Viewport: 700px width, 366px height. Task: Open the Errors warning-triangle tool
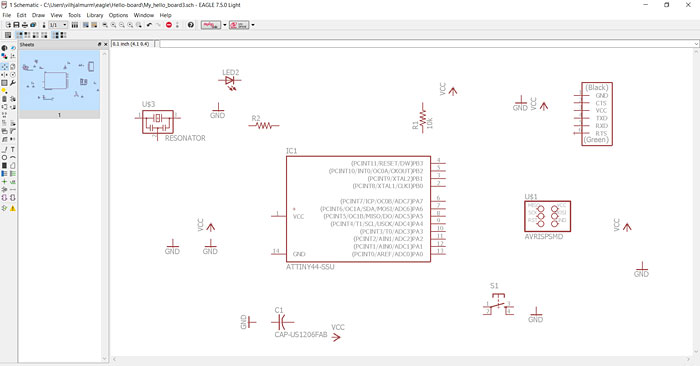tap(12, 208)
